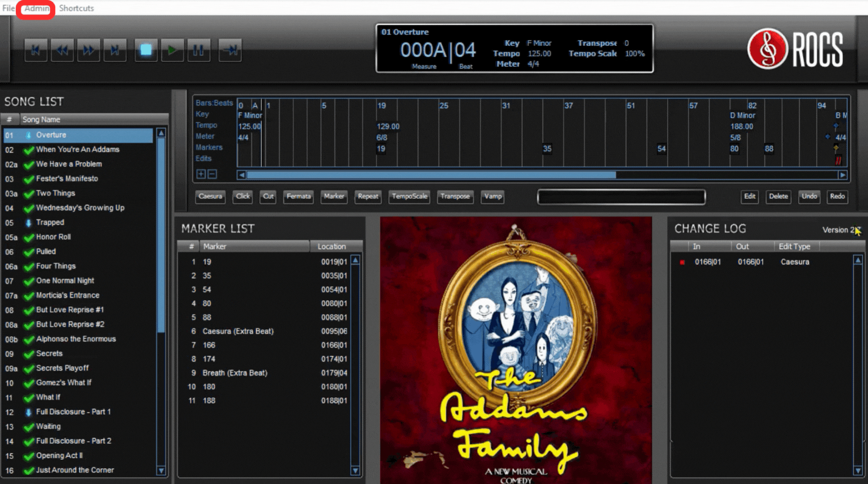Select the song When You're An Addams
This screenshot has height=484, width=868.
tap(78, 149)
